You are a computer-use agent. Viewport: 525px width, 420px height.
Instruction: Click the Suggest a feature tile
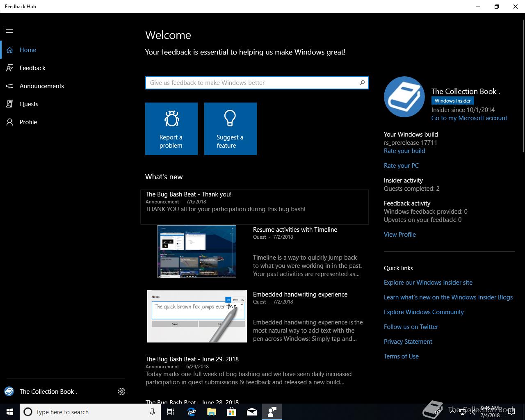point(231,129)
